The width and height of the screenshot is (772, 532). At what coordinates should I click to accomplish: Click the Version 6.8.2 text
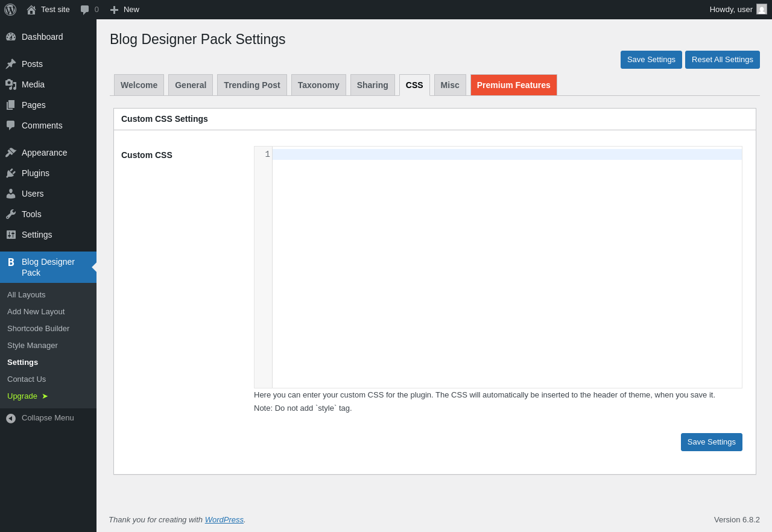click(737, 519)
